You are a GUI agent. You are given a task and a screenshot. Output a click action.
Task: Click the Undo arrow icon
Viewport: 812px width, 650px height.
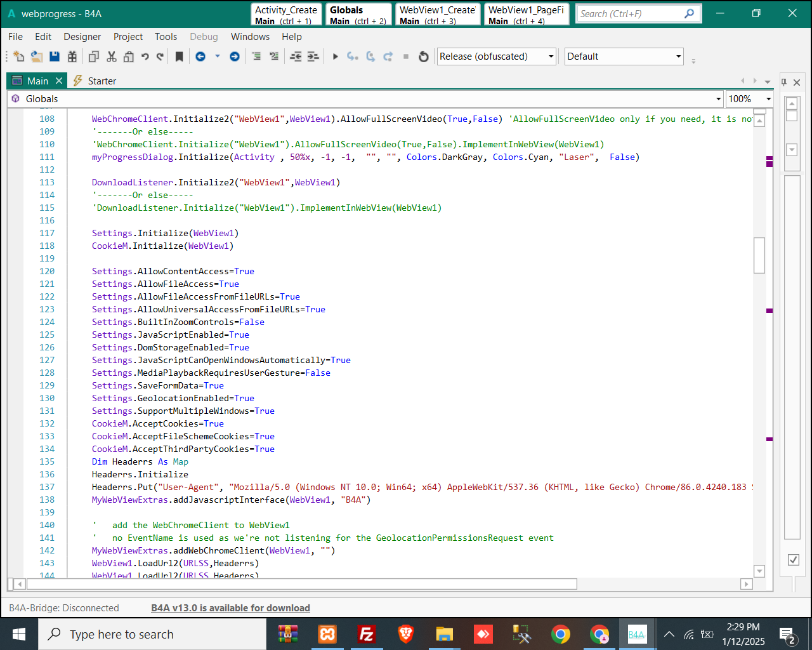point(145,56)
